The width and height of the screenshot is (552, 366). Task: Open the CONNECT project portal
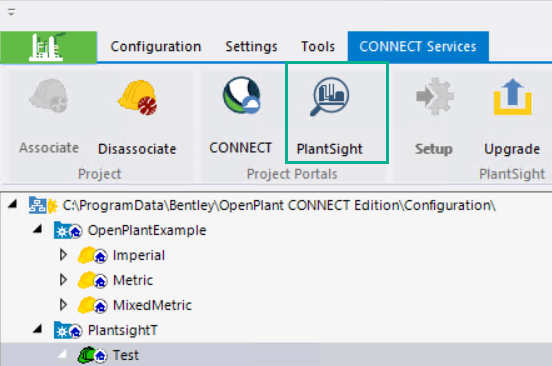[241, 96]
